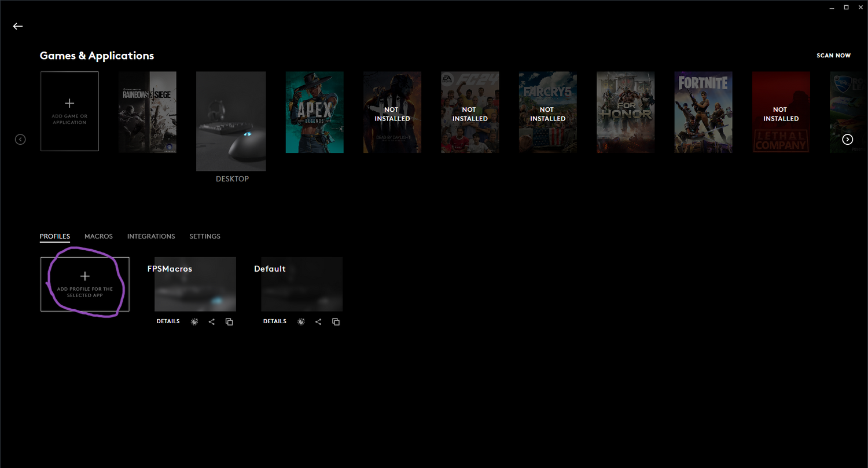Pick the EA FC24 game tile
Image resolution: width=868 pixels, height=468 pixels.
point(470,112)
